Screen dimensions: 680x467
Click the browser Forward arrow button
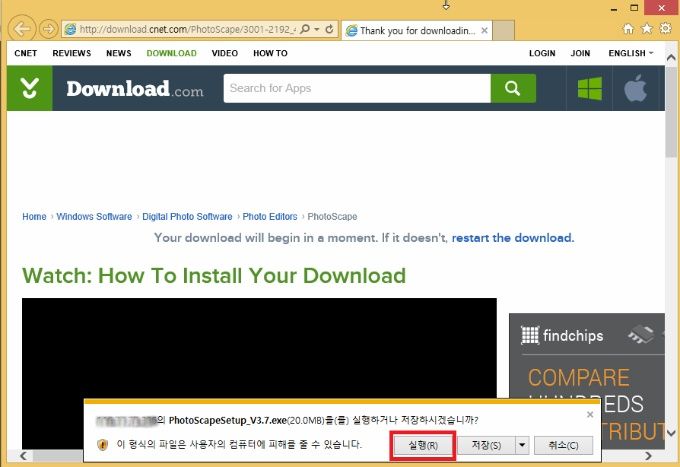pos(48,29)
